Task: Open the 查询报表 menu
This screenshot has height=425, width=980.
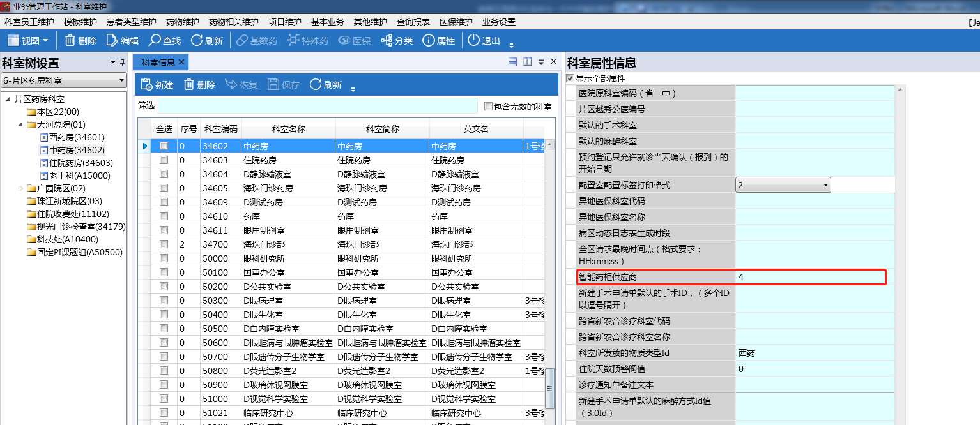Action: [413, 22]
